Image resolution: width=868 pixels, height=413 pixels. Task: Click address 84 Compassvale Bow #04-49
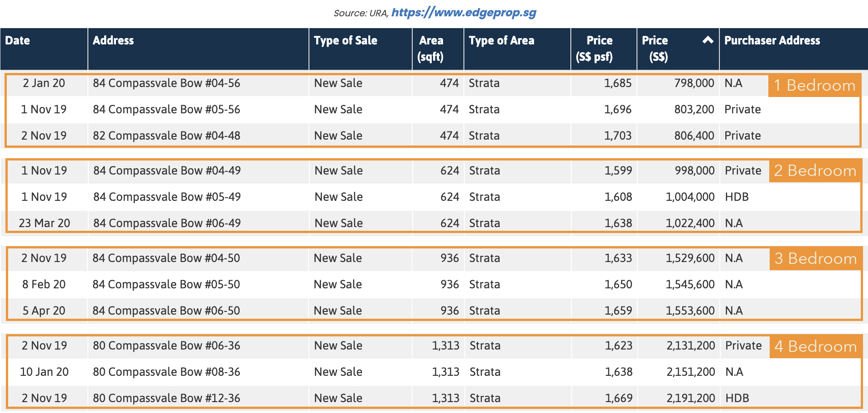[167, 171]
